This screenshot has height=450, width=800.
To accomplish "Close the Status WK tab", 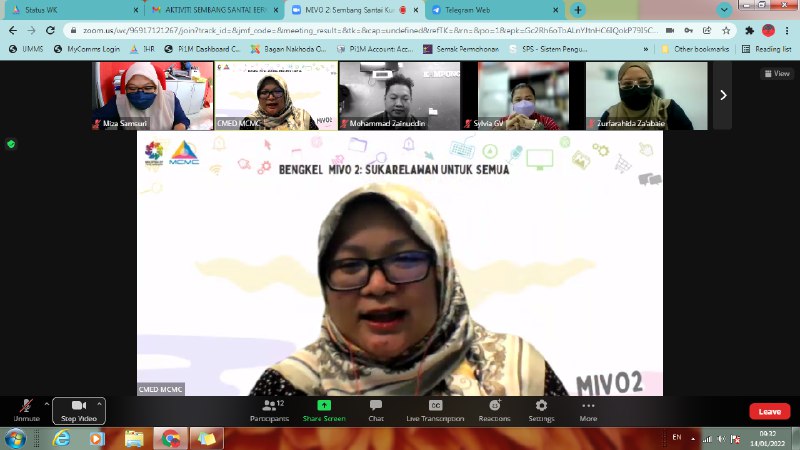I will 136,10.
